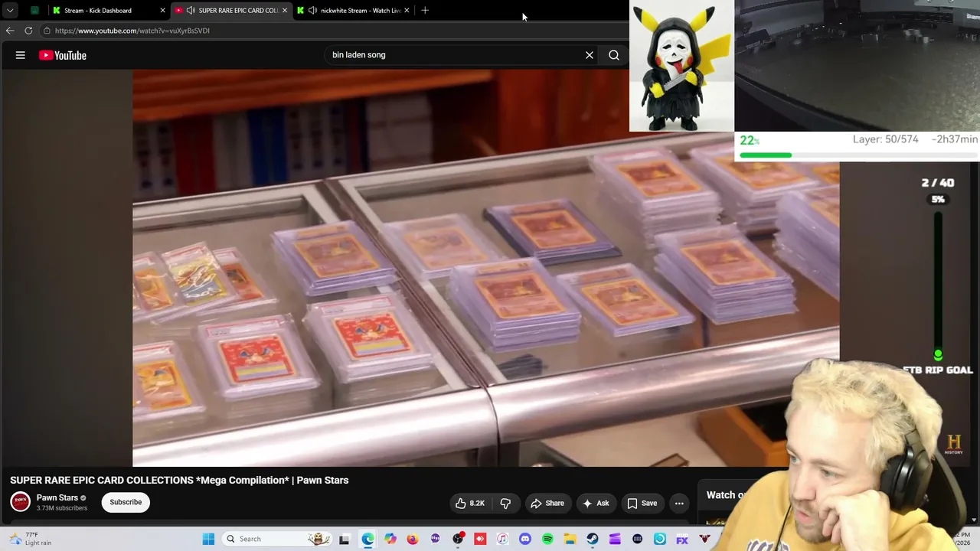Save the video to a playlist

point(642,504)
